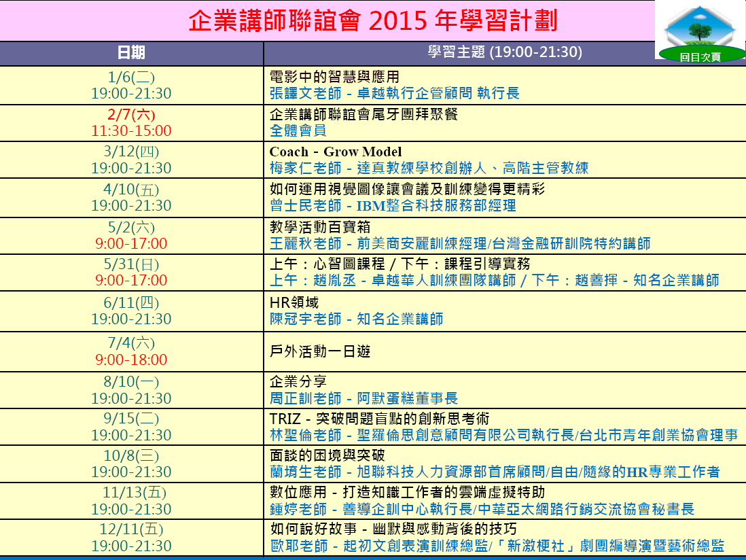The image size is (746, 560).
Task: Select date cell 7/4(六)
Action: pos(131,343)
